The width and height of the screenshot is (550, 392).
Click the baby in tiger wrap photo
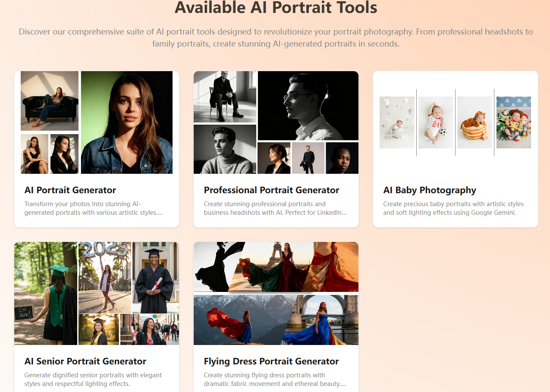(x=475, y=122)
